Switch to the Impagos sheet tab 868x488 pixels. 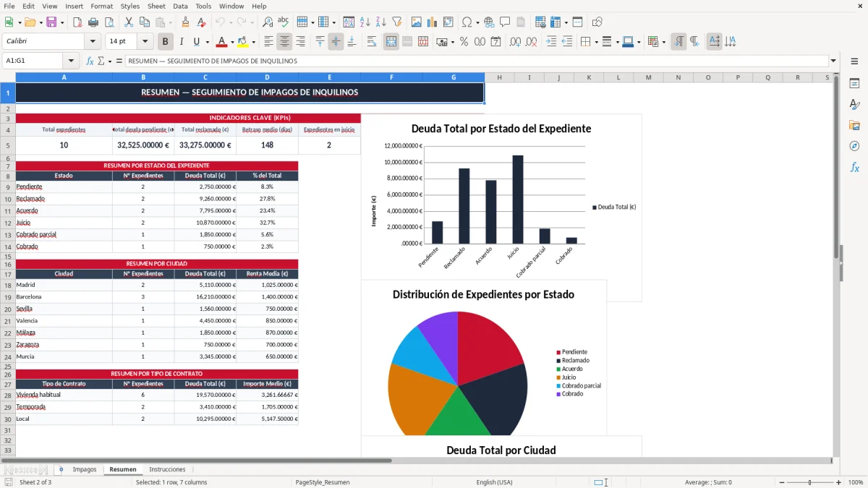pyautogui.click(x=85, y=469)
